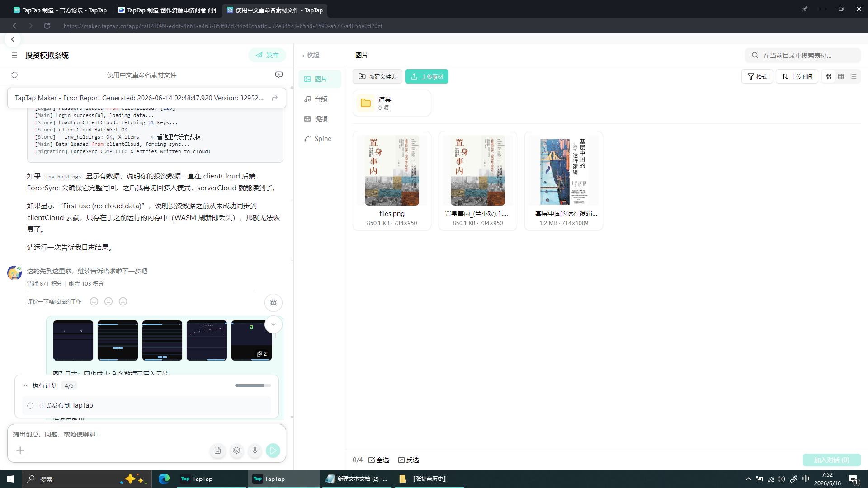Switch to the 音频 audio tab
Viewport: 868px width, 488px height.
click(320, 99)
